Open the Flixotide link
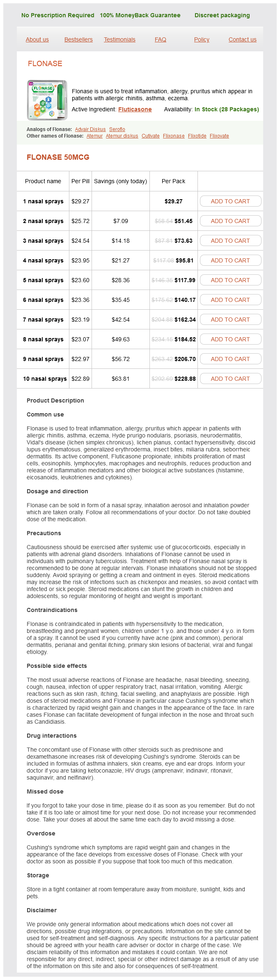 click(x=197, y=136)
